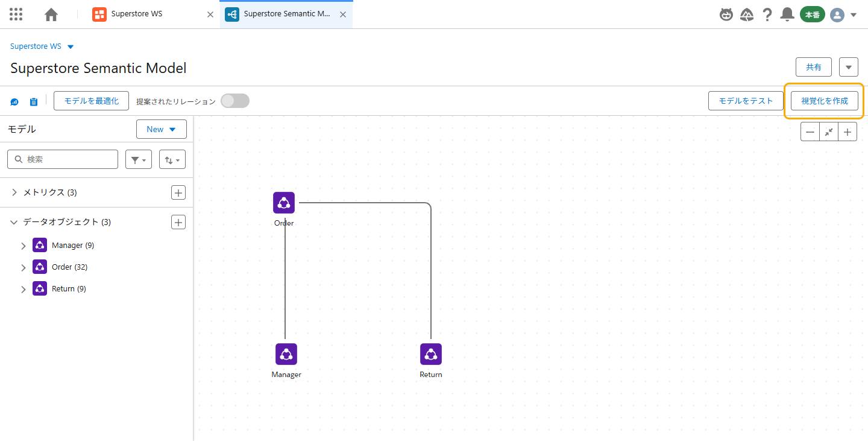Click the blue chart icon left of the clipboard
Screen dimensions: 868x441
click(14, 102)
